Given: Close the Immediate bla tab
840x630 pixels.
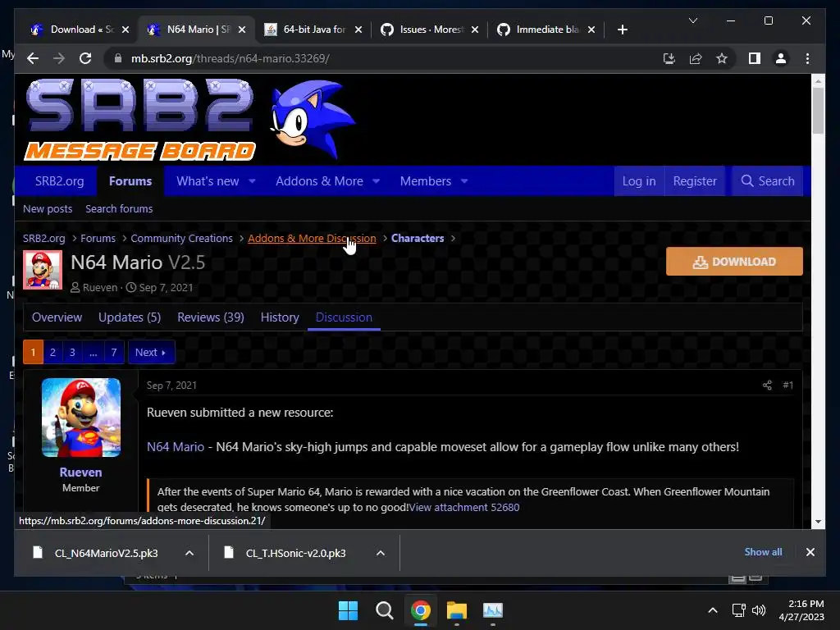Looking at the screenshot, I should tap(591, 30).
